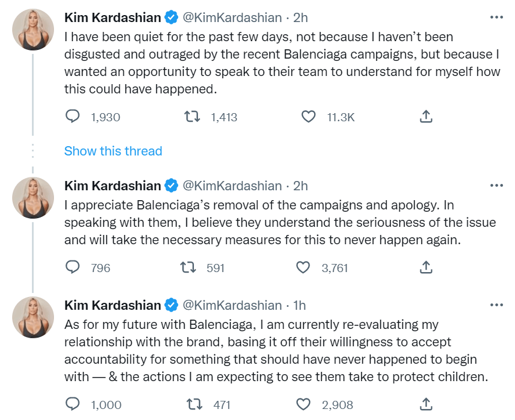The height and width of the screenshot is (420, 515).
Task: Retweet the tweet with 591 retweets
Action: tap(188, 267)
